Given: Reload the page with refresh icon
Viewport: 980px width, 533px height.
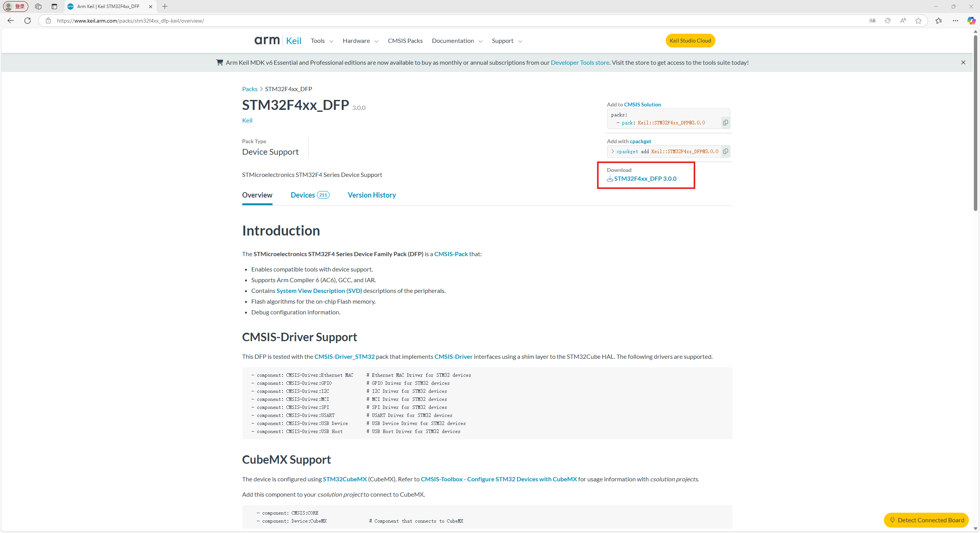Looking at the screenshot, I should tap(28, 21).
